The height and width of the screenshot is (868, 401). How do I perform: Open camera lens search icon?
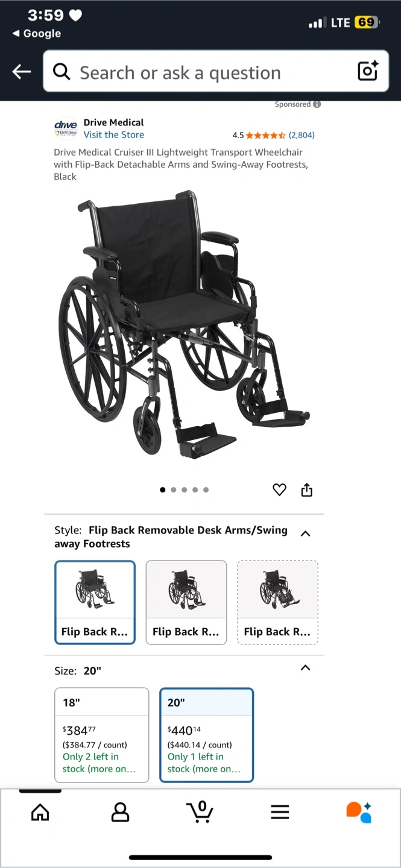[368, 71]
